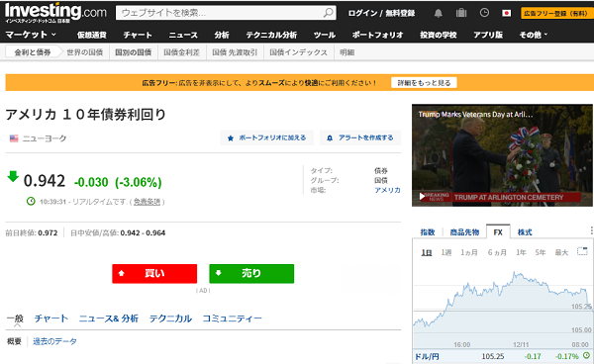Expand the その他 dropdown menu
The height and width of the screenshot is (364, 594).
[x=534, y=35]
